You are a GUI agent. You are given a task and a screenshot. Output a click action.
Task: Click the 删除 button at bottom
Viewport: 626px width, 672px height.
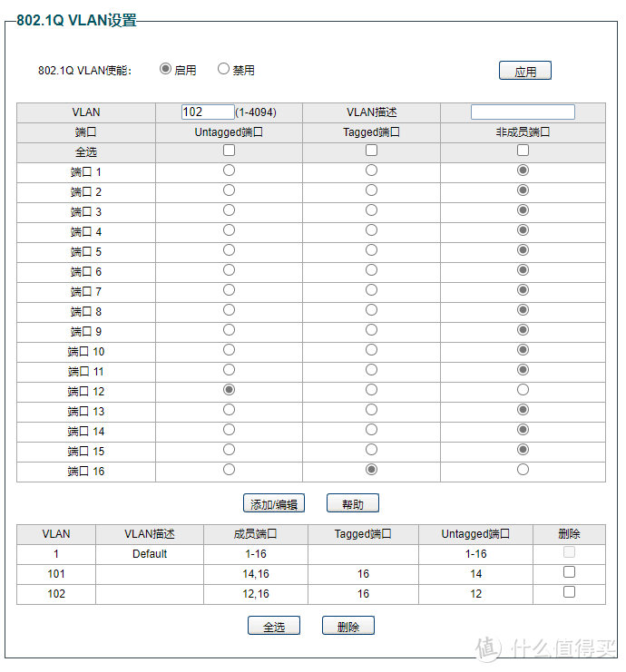tap(348, 626)
